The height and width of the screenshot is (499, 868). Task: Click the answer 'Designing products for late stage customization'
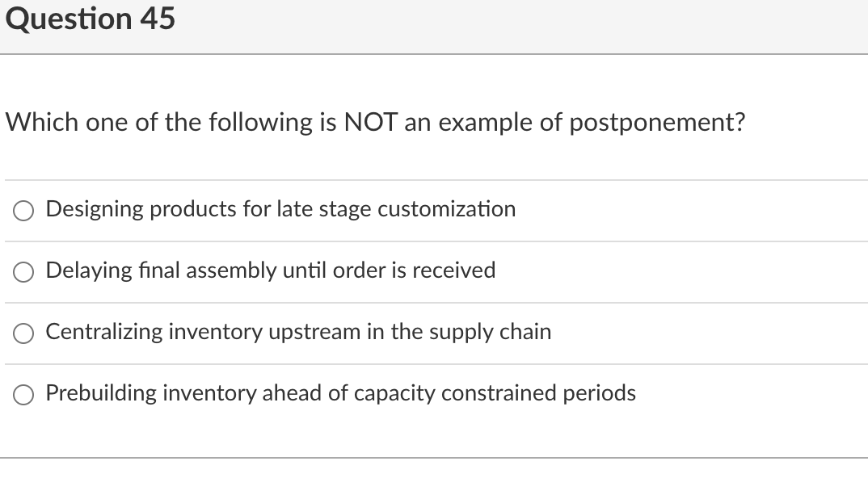pos(280,209)
